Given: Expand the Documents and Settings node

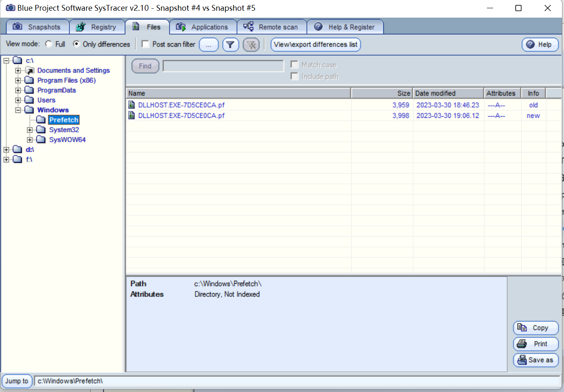Looking at the screenshot, I should point(18,70).
